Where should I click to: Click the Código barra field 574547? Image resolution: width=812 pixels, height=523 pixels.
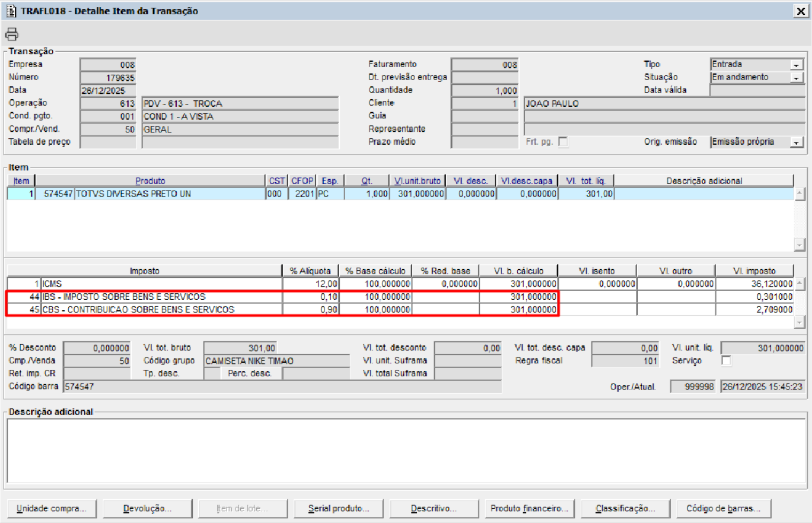[282, 387]
